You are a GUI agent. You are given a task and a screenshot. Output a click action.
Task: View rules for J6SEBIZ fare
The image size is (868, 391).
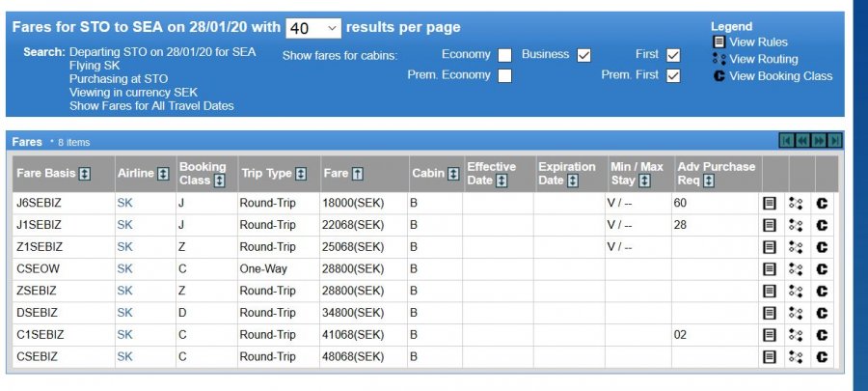pos(771,204)
